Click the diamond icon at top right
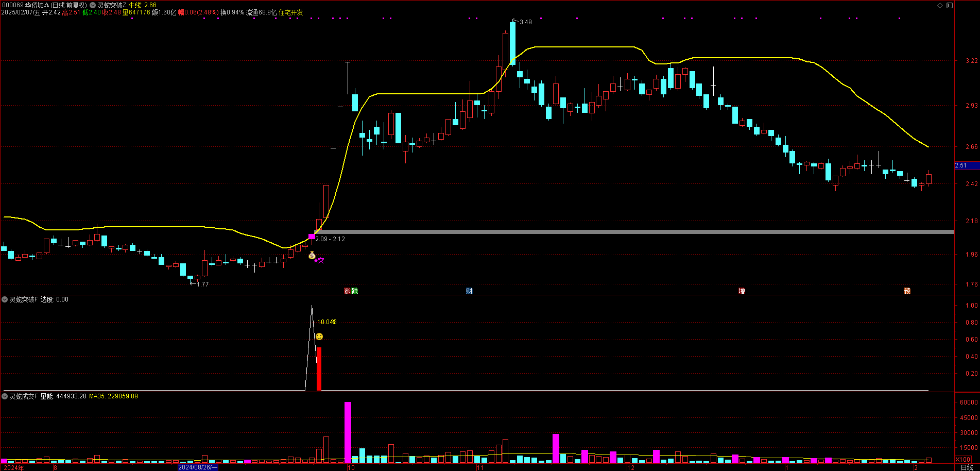 click(x=940, y=5)
